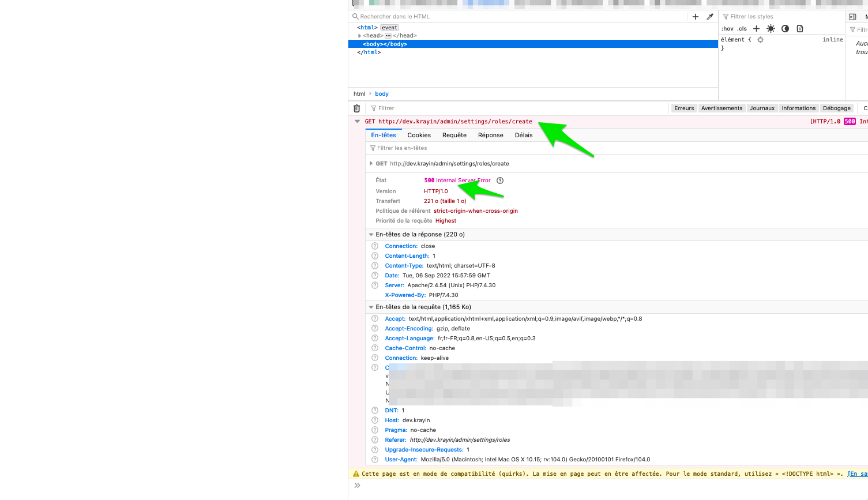Clear the console output with the trash icon
Screen dimensions: 868x500
356,108
